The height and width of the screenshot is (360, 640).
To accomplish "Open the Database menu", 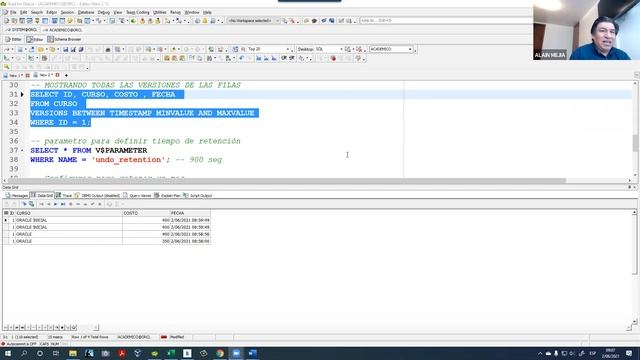I will [x=86, y=12].
